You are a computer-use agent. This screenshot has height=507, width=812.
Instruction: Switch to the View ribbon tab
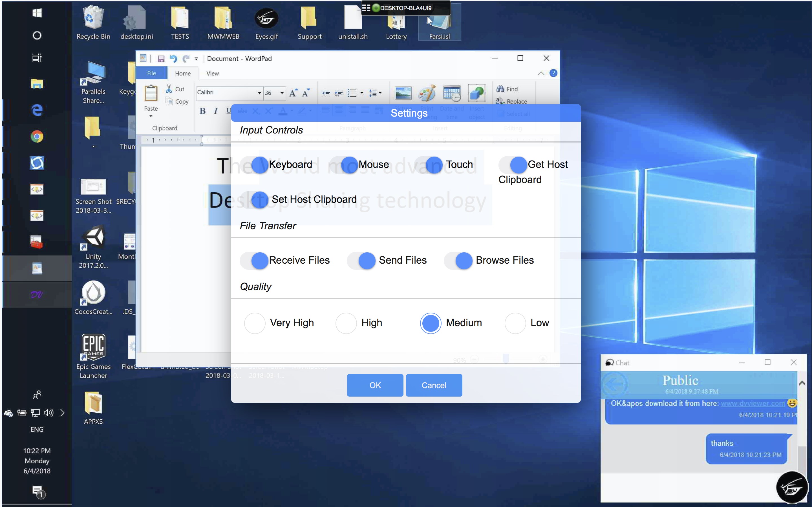coord(212,74)
